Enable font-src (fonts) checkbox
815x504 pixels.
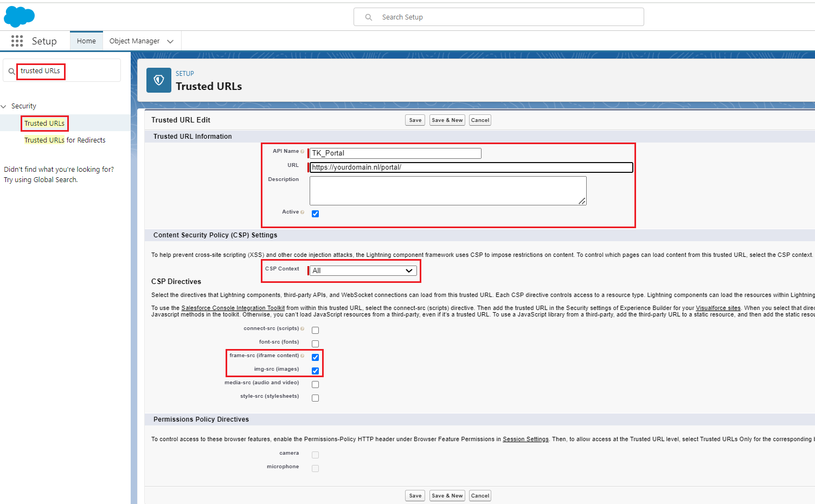click(315, 344)
